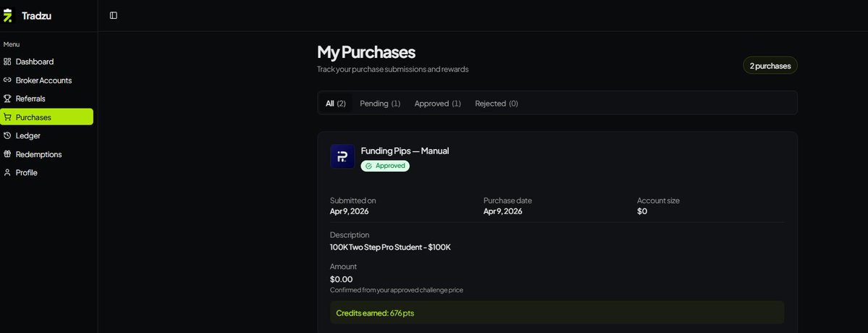Viewport: 868px width, 333px height.
Task: Switch to the Pending (1) tab
Action: pyautogui.click(x=380, y=104)
